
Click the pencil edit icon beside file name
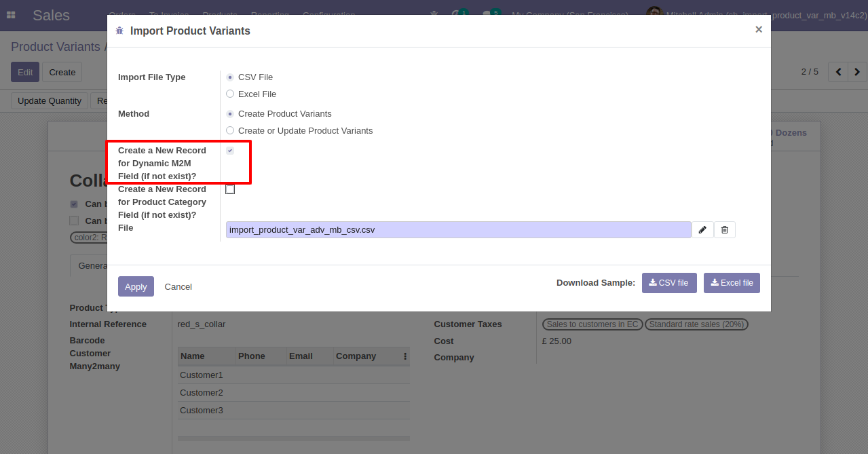[702, 230]
